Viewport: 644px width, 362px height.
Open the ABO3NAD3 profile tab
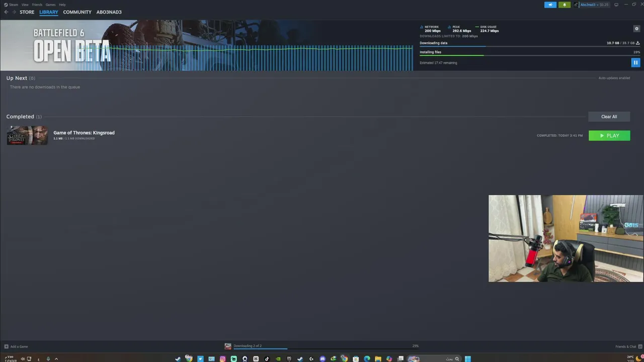click(x=109, y=12)
